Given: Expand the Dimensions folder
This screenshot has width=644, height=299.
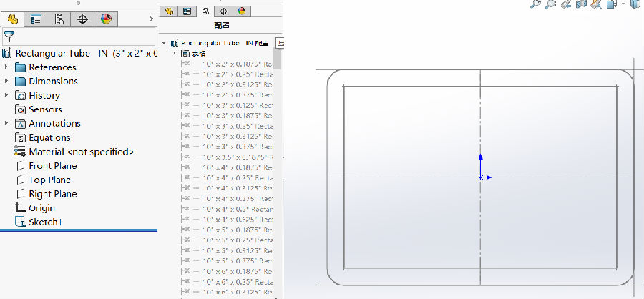Looking at the screenshot, I should [6, 81].
